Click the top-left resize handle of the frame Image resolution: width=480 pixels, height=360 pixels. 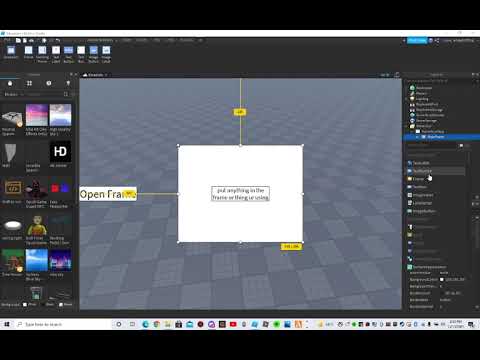[x=178, y=145]
